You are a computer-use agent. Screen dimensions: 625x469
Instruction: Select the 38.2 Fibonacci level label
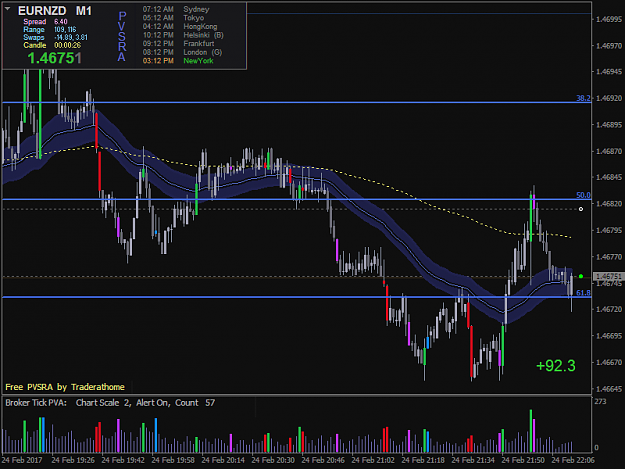(x=583, y=98)
